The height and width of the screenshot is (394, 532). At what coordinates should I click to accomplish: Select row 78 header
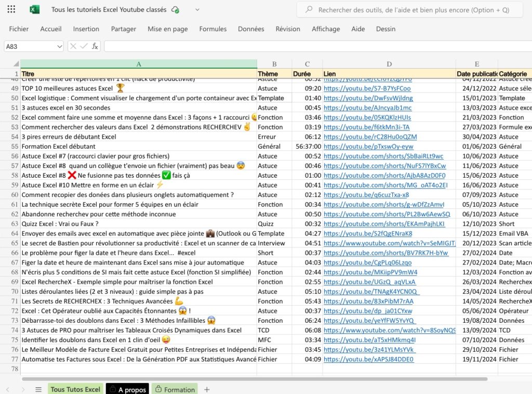click(10, 369)
